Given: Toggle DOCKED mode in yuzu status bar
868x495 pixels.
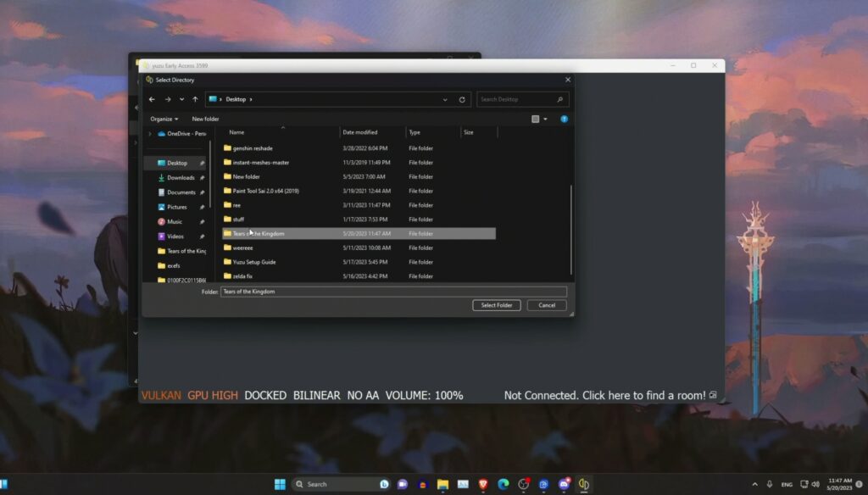Looking at the screenshot, I should pos(265,395).
